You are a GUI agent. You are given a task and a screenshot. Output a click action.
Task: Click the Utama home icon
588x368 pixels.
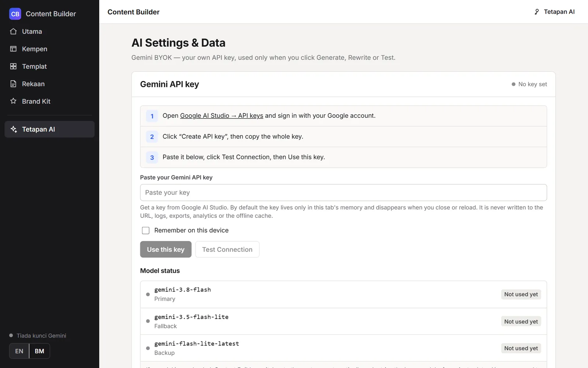pyautogui.click(x=13, y=31)
